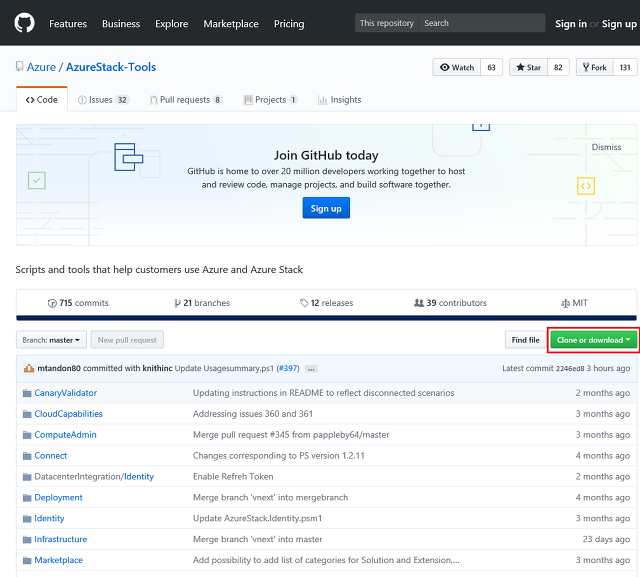Expand the Clone or download dropdown
Screen dimensions: 640x577
pos(593,340)
